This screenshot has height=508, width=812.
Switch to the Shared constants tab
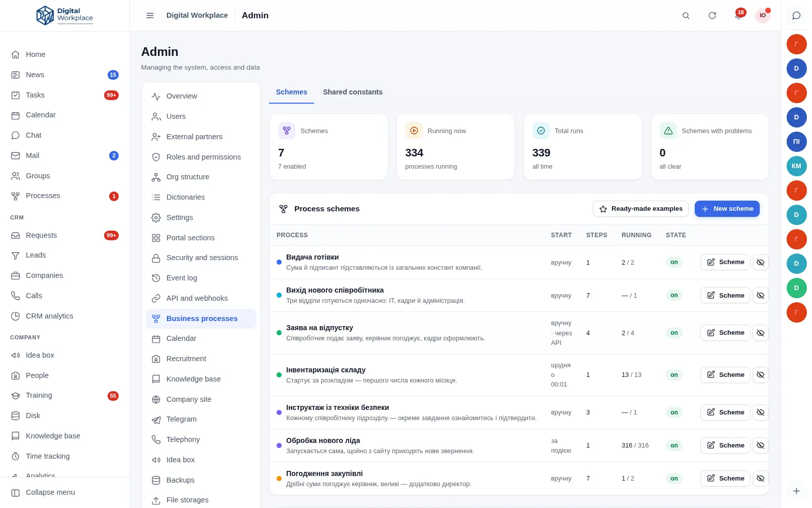353,92
